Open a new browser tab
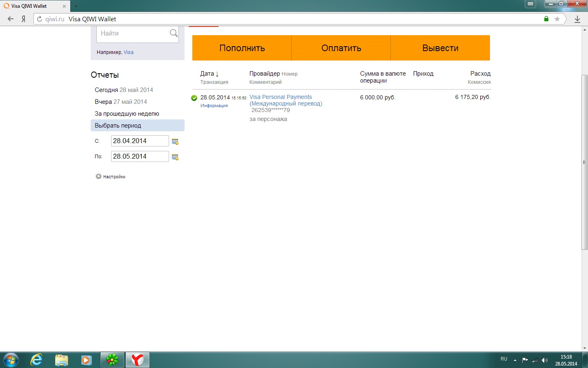The image size is (588, 368). (x=76, y=6)
